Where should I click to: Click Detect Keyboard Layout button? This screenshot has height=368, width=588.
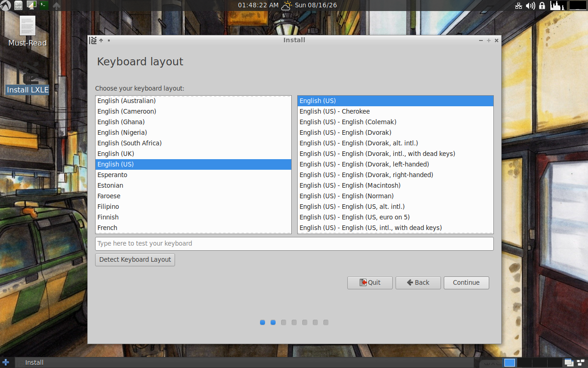135,259
